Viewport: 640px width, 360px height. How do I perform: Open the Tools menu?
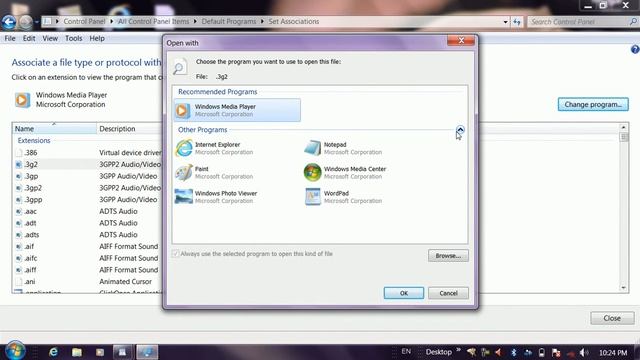(73, 38)
